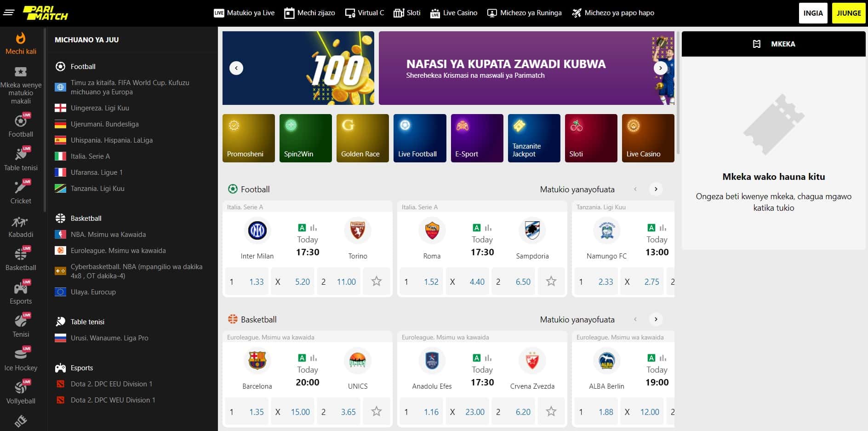Previous Football upcoming matches arrow
The height and width of the screenshot is (431, 868).
click(x=635, y=189)
